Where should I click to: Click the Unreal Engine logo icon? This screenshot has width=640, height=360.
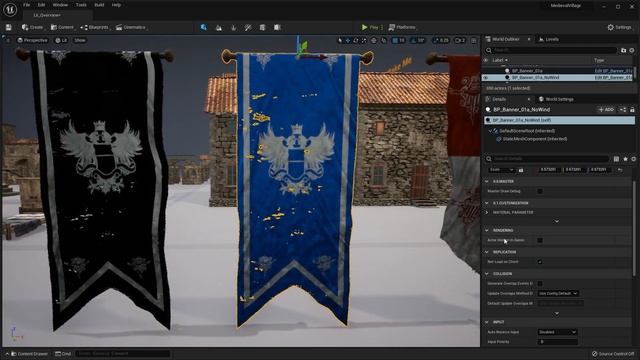[x=10, y=9]
